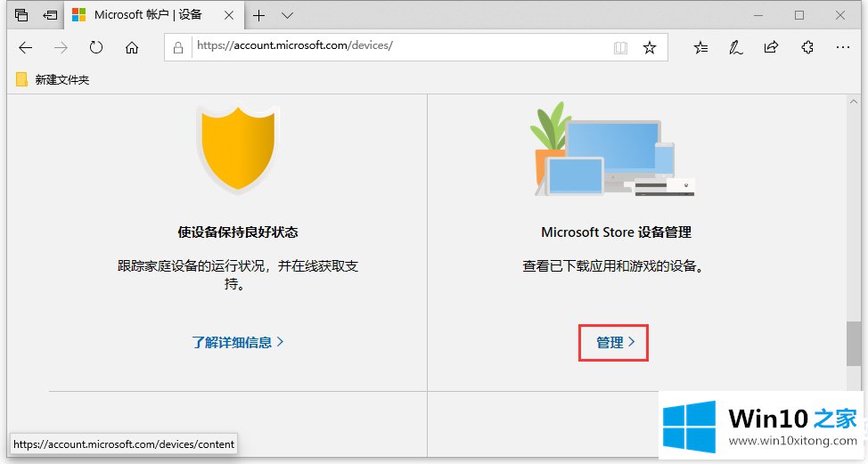Viewport: 868px width, 464px height.
Task: Click heading Microsoft Store 设备管理
Action: pos(616,232)
